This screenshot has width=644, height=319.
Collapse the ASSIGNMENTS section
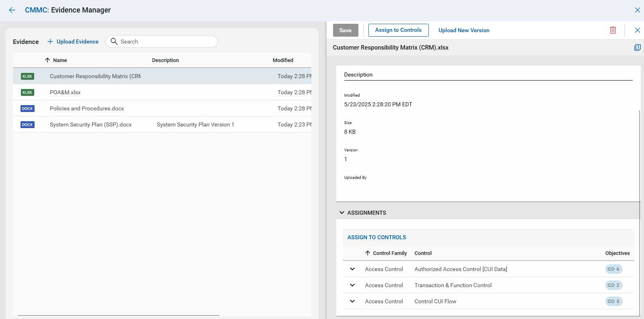click(342, 213)
